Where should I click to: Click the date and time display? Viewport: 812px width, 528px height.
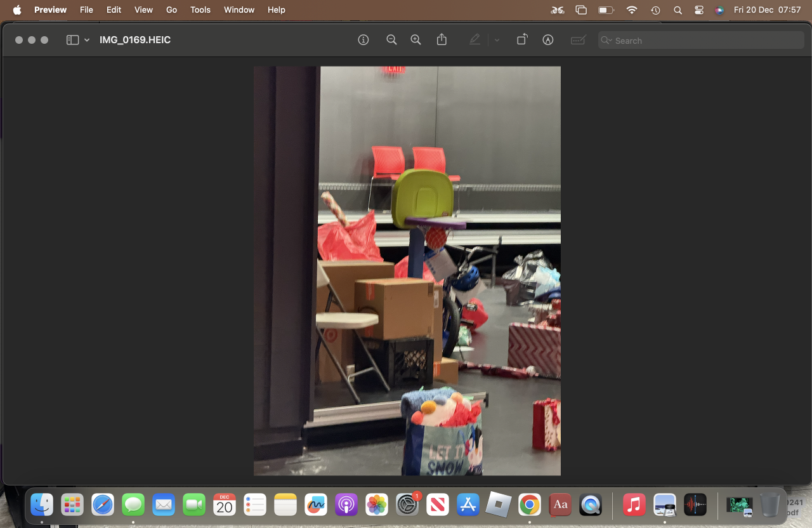(x=767, y=10)
